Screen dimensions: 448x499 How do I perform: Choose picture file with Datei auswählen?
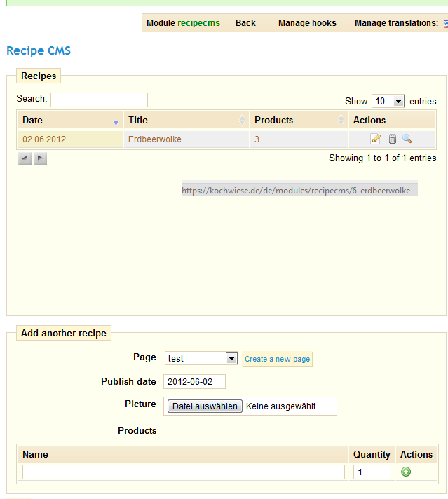205,406
